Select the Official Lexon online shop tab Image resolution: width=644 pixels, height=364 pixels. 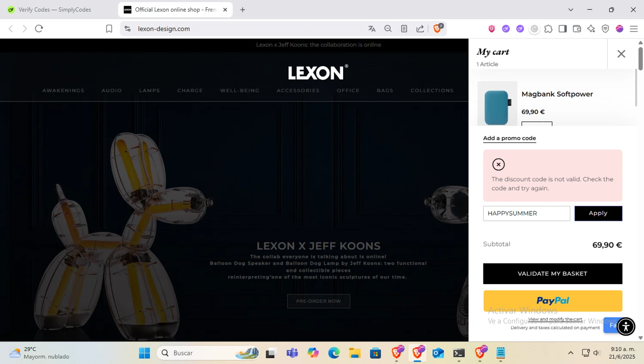175,9
